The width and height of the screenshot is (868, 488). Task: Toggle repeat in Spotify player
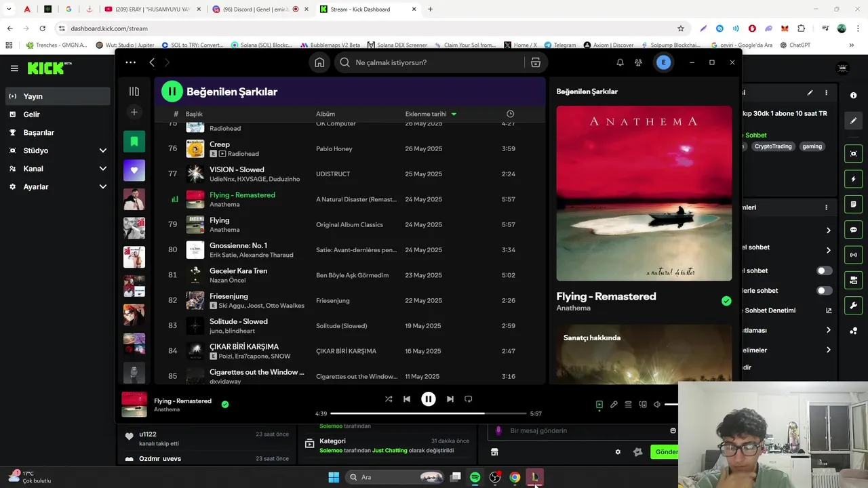(x=468, y=399)
